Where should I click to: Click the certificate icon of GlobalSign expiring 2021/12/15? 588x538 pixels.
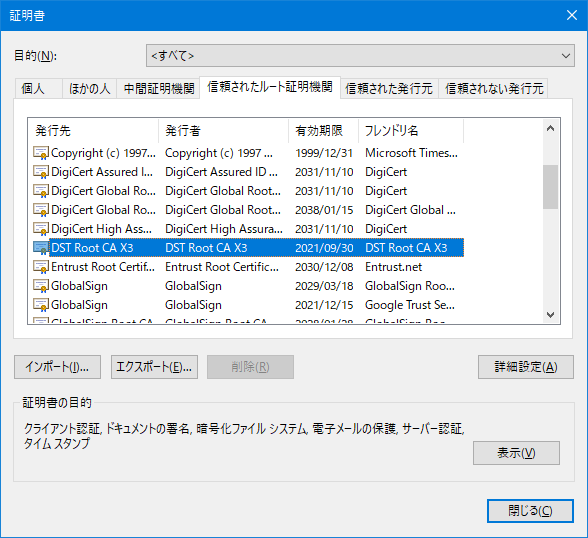41,305
